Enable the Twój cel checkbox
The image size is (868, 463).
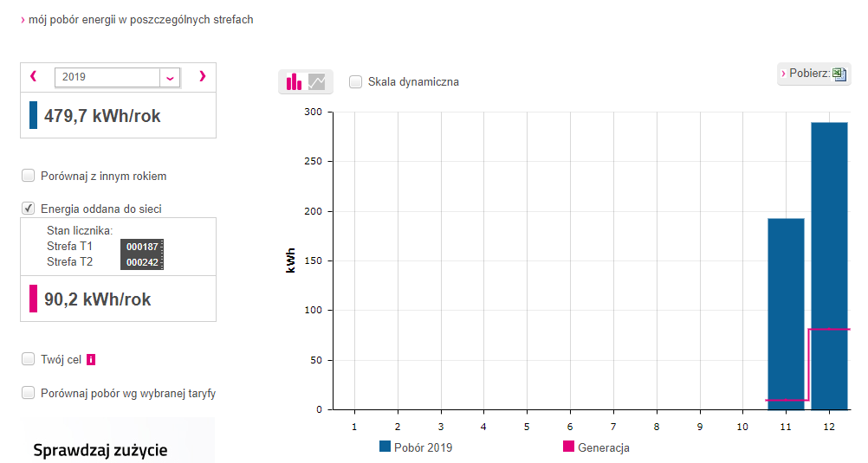pos(29,359)
